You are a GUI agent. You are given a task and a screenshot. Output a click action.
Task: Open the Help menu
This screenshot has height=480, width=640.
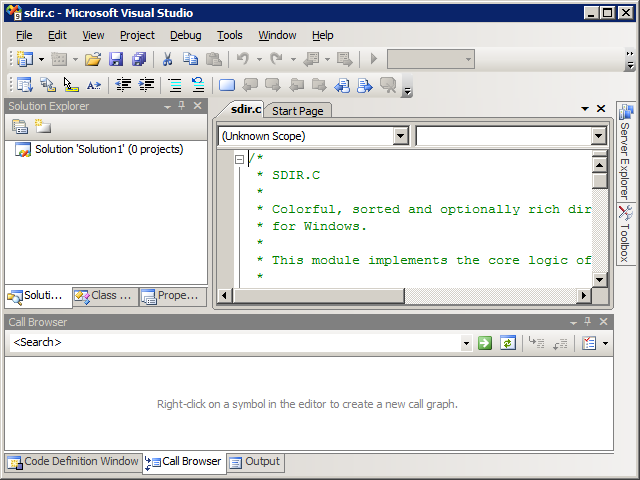pyautogui.click(x=322, y=36)
